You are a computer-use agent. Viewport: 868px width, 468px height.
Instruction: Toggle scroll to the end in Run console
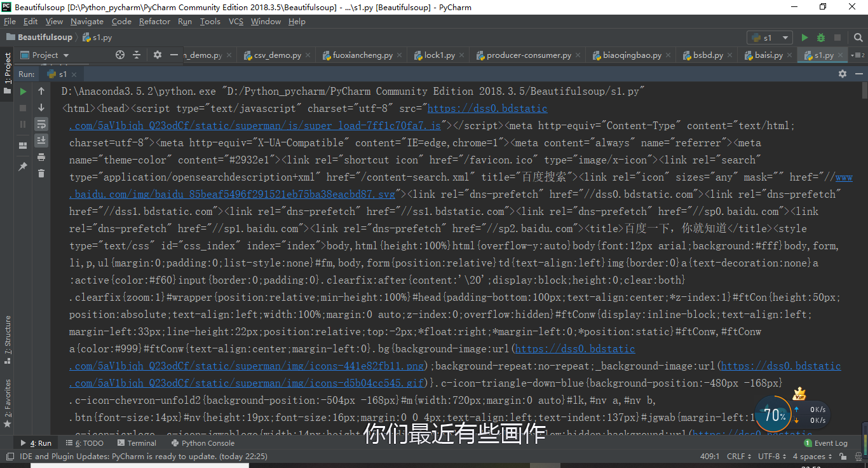coord(41,141)
